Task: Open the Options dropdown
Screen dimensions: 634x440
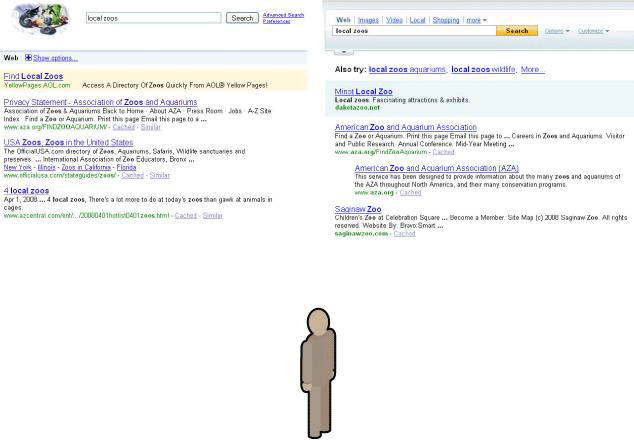Action: click(x=557, y=31)
